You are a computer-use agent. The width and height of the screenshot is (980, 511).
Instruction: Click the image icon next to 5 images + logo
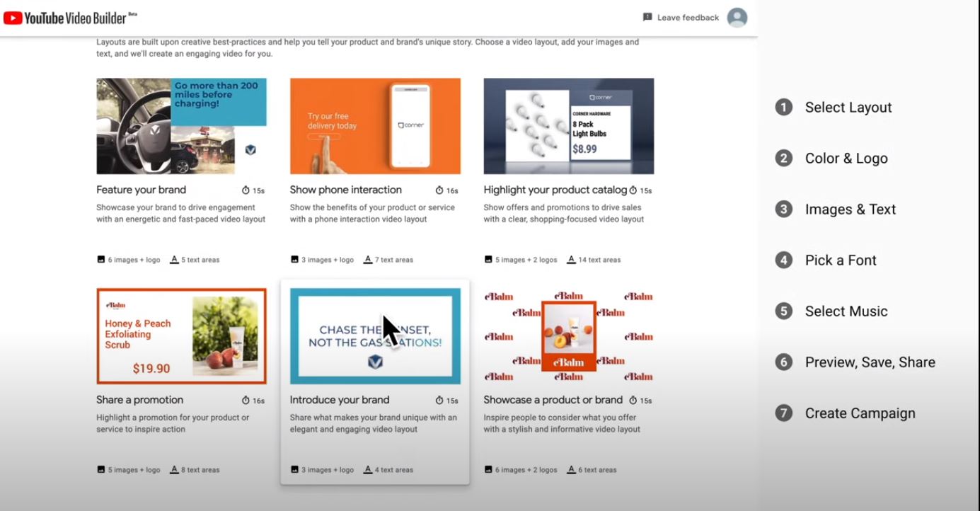[101, 470]
